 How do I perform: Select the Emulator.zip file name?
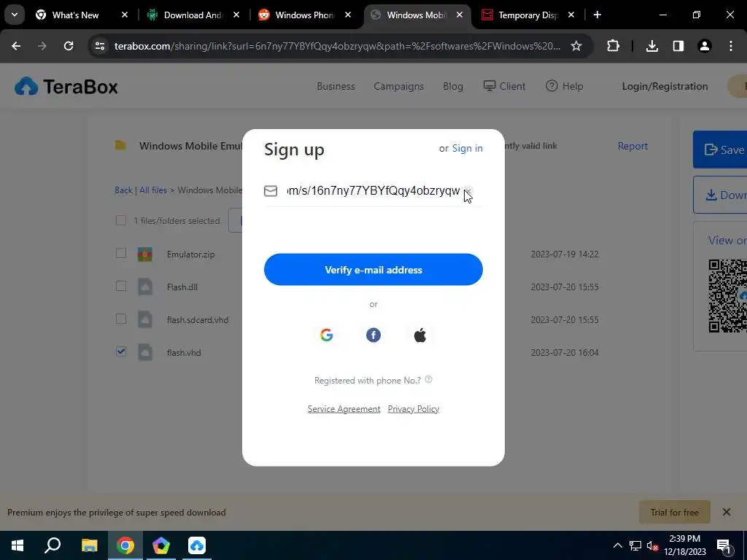pyautogui.click(x=190, y=254)
